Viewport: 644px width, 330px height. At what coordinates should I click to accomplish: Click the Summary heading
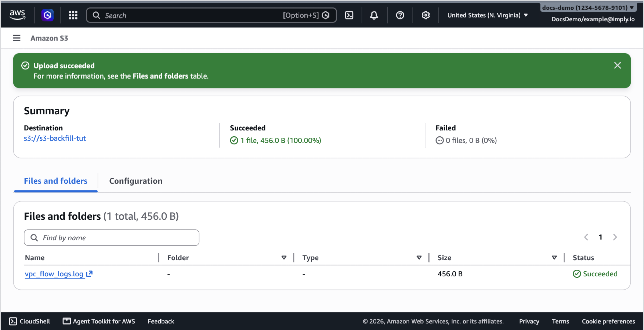pos(47,111)
